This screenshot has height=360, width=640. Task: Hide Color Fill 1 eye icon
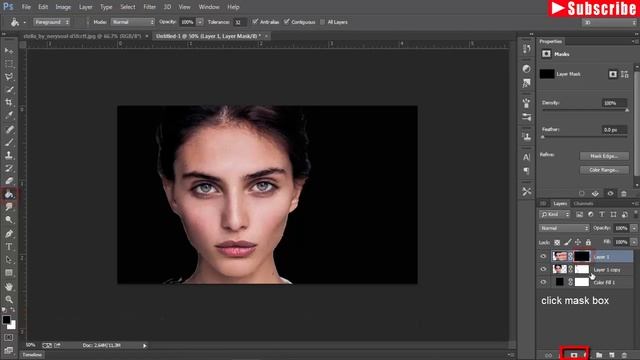(x=543, y=282)
